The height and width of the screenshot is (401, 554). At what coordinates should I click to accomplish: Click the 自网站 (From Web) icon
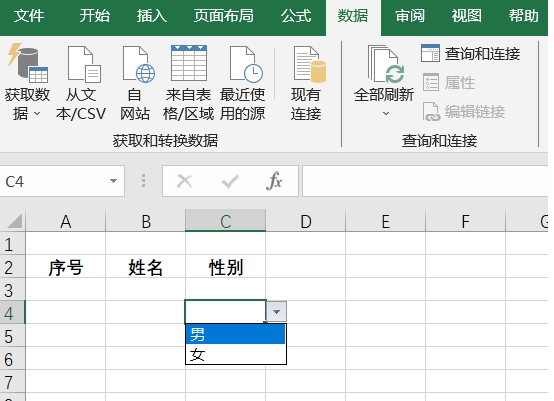pyautogui.click(x=135, y=82)
